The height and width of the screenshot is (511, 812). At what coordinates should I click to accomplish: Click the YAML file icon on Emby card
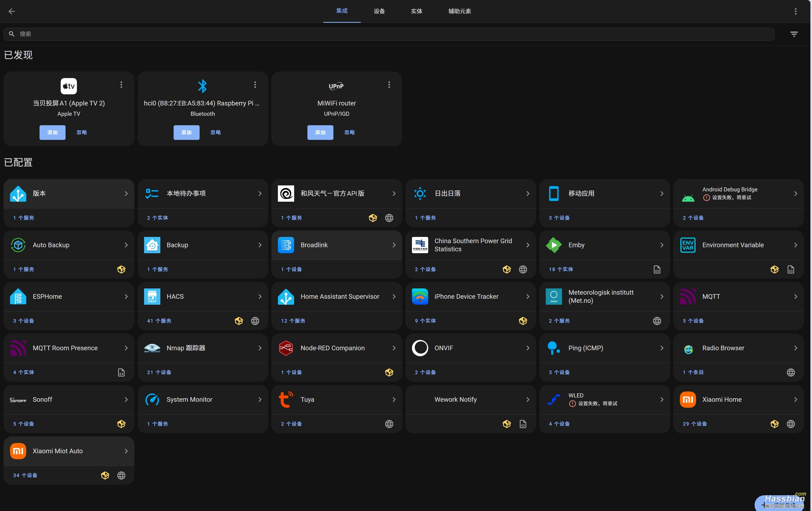coord(657,269)
